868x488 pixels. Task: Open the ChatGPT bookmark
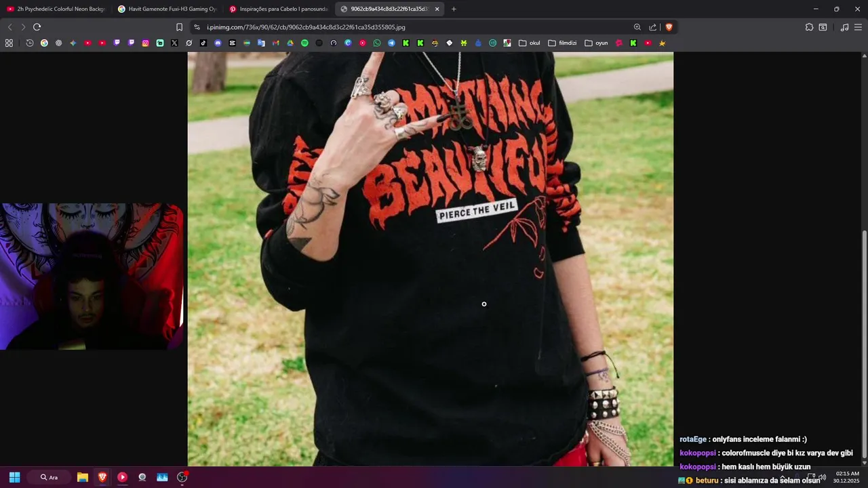pos(58,43)
